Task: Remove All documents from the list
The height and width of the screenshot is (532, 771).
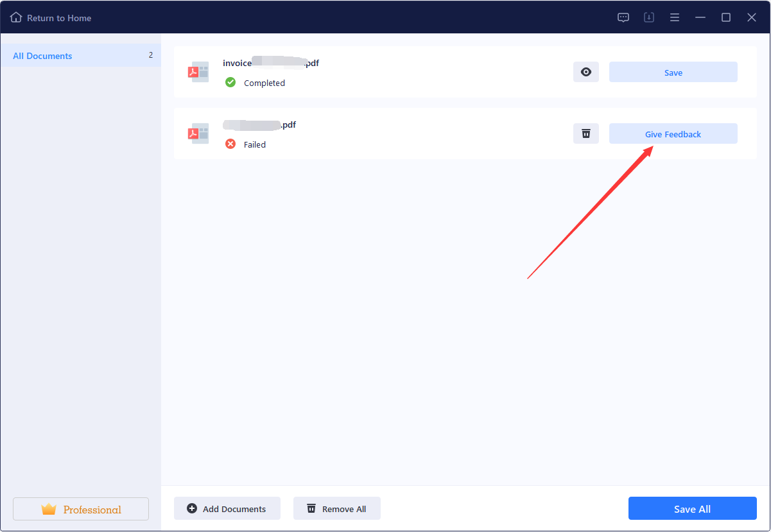Action: click(336, 508)
